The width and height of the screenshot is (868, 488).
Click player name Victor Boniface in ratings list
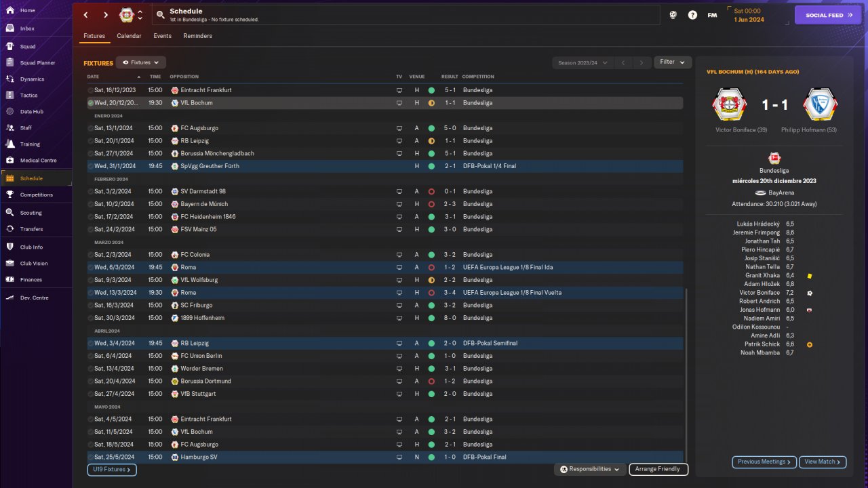759,293
